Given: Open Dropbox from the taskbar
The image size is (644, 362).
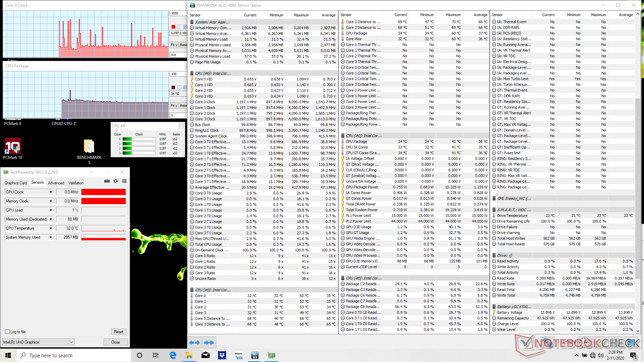Looking at the screenshot, I should [222, 355].
